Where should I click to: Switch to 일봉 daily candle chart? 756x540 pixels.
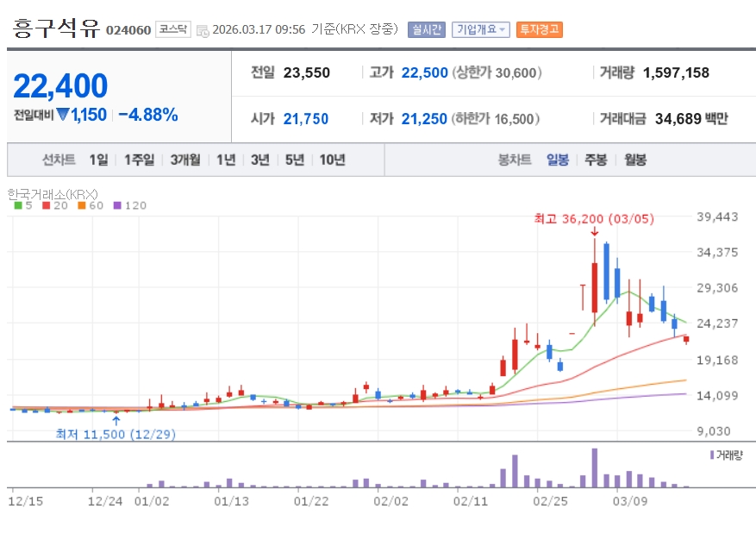click(x=558, y=160)
